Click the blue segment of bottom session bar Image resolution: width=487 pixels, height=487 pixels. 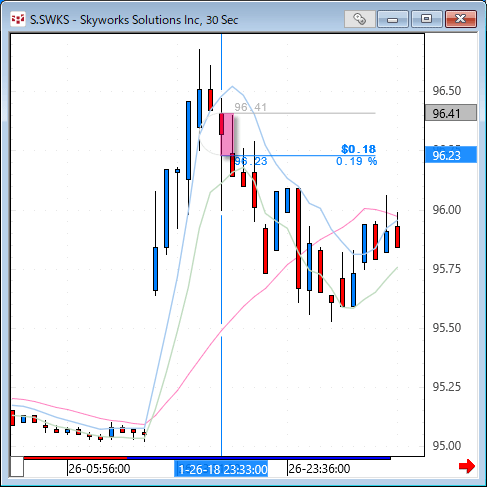tap(259, 458)
